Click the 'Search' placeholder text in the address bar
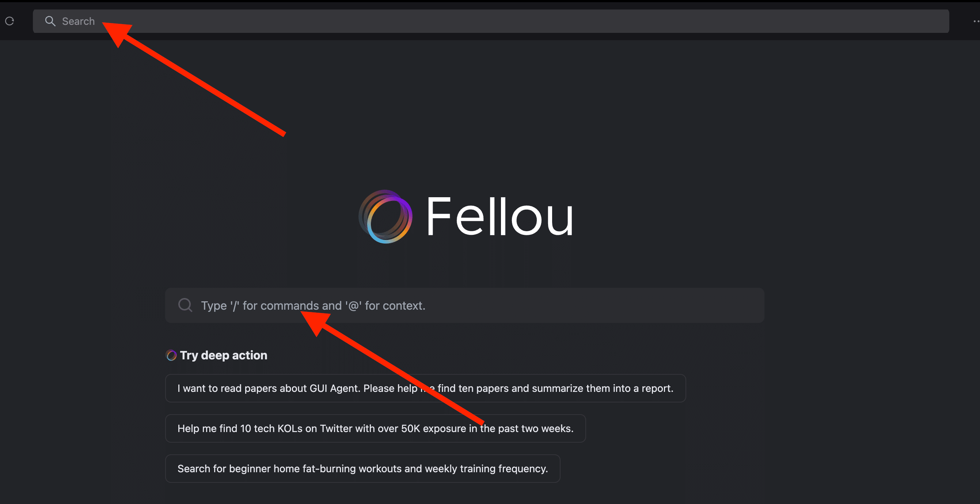The width and height of the screenshot is (980, 504). click(x=78, y=21)
